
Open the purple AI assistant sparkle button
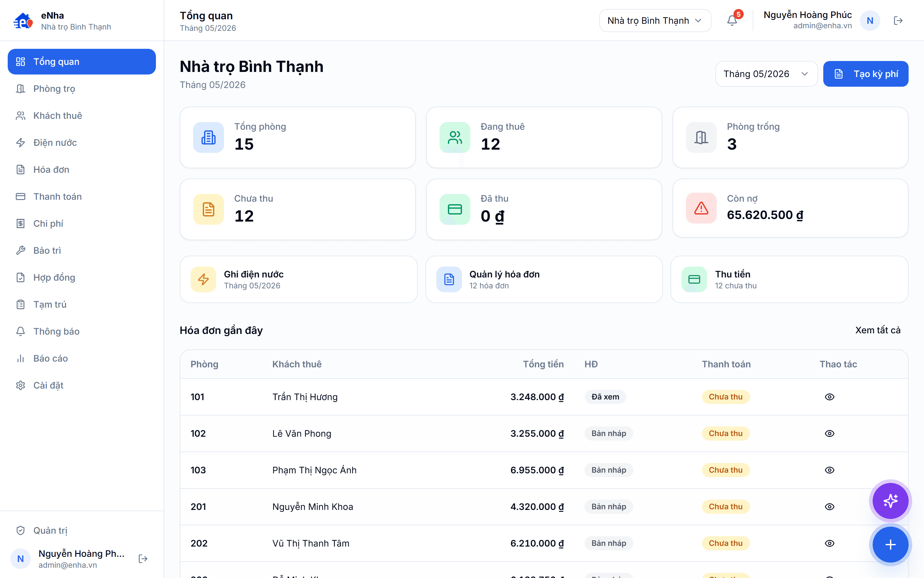(x=890, y=500)
